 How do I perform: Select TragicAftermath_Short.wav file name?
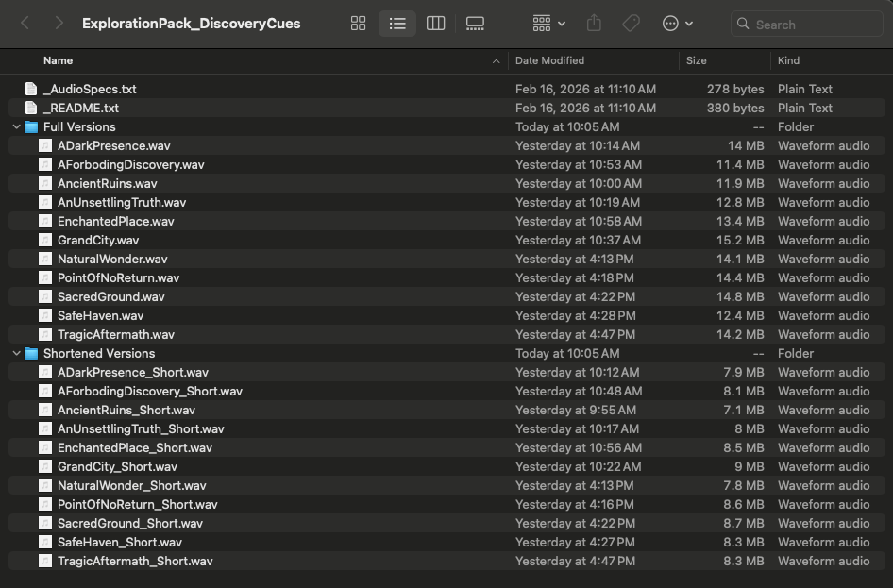pos(135,561)
